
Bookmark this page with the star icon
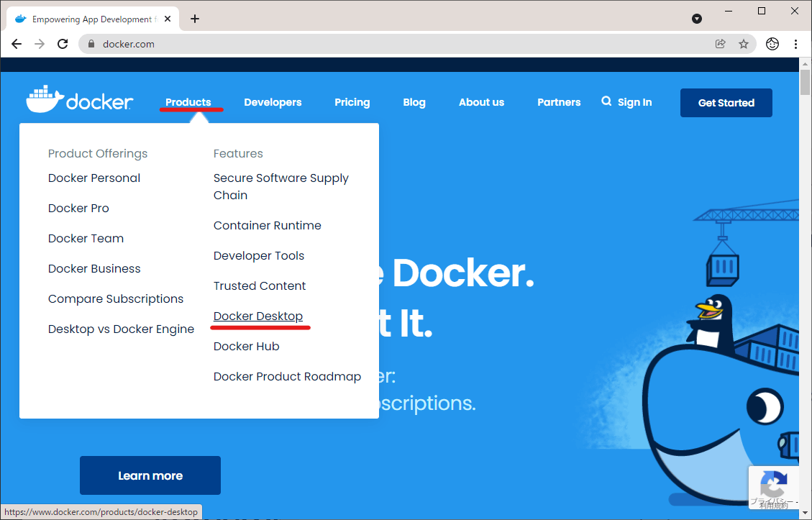(x=744, y=44)
